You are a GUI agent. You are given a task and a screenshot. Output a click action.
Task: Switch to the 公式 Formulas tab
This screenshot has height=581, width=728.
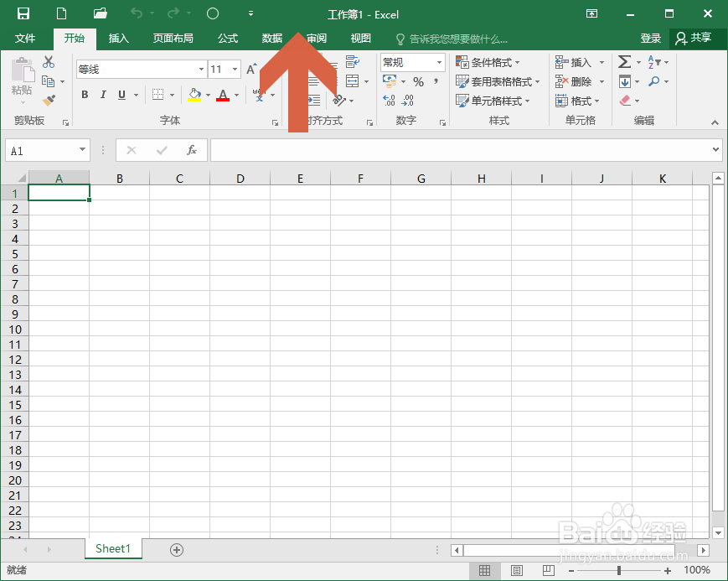coord(228,38)
